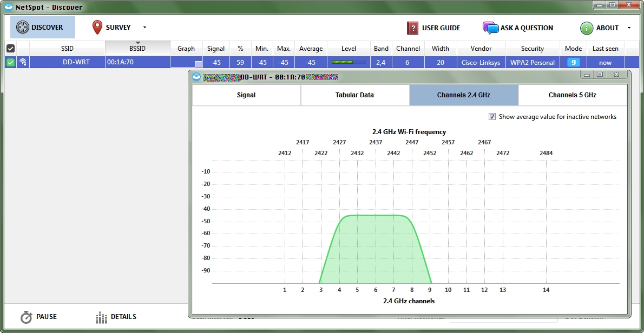Maximize the DD-WRT details window
The height and width of the screenshot is (333, 644).
pos(600,75)
